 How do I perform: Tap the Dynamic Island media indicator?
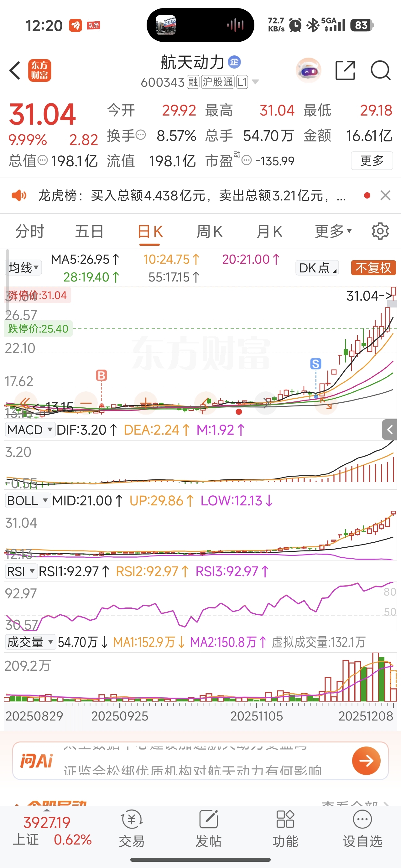point(200,25)
